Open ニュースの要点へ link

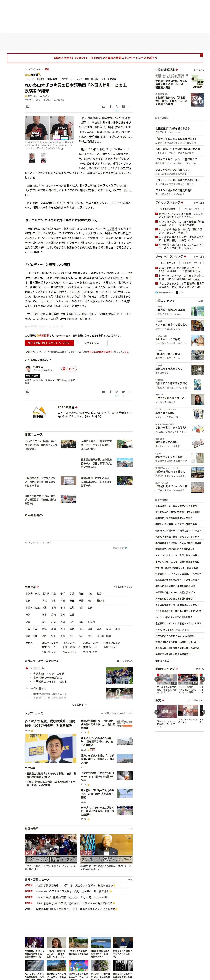tap(125, 661)
